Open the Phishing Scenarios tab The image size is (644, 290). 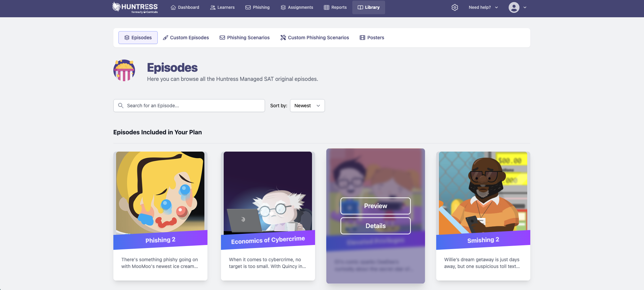(x=245, y=38)
